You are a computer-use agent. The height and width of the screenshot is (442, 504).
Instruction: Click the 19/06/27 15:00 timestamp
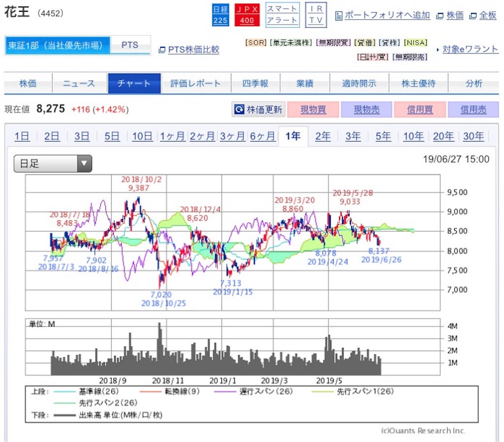pyautogui.click(x=456, y=159)
